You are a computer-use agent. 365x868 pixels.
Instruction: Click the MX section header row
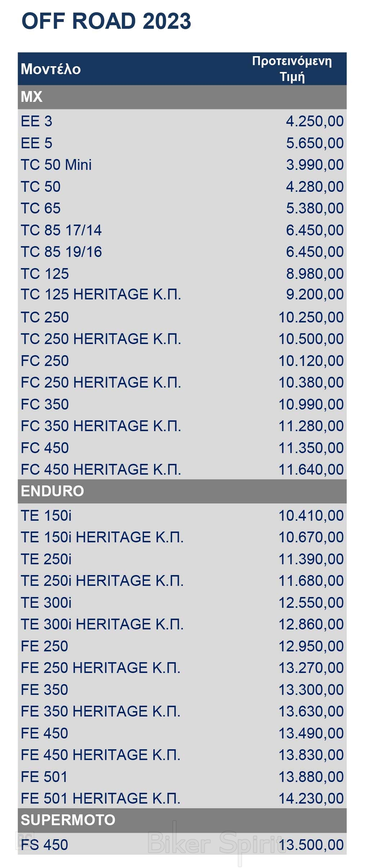182,97
